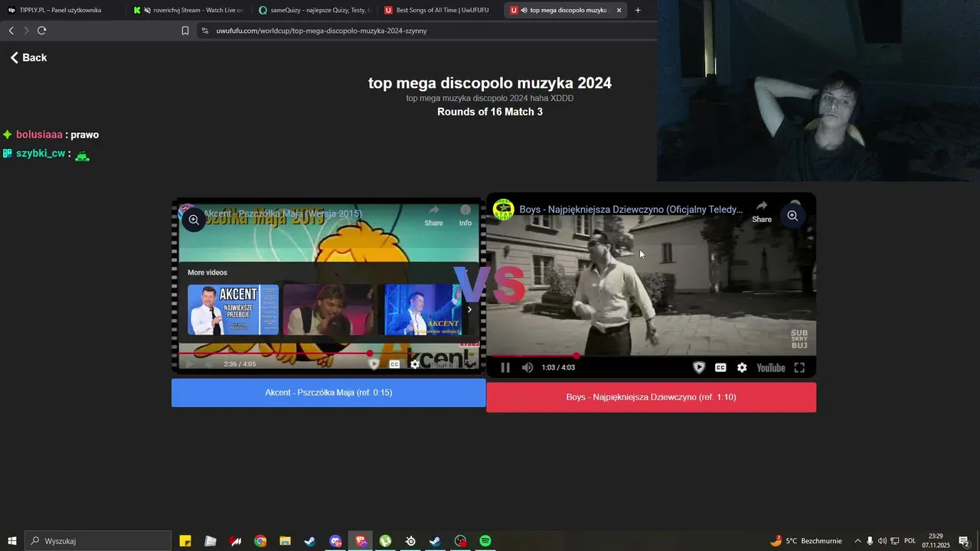Open green uTorrent taskbar icon
Image resolution: width=980 pixels, height=551 pixels.
pos(385,541)
